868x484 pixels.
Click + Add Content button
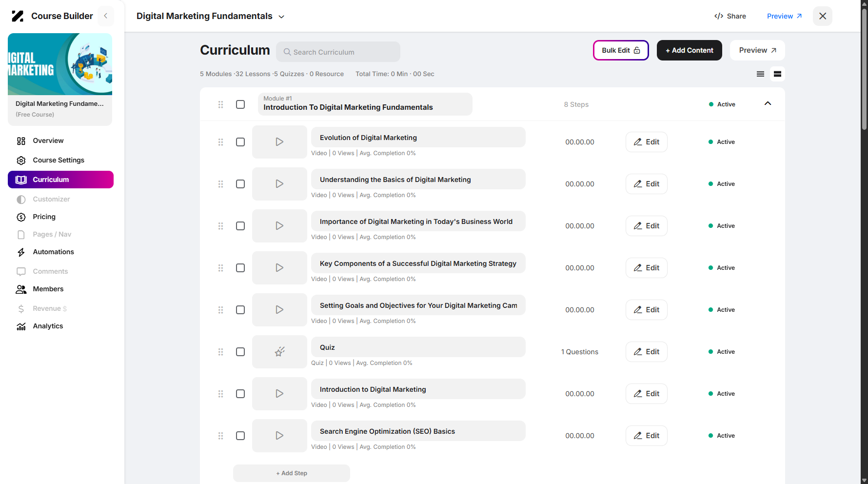(x=689, y=50)
